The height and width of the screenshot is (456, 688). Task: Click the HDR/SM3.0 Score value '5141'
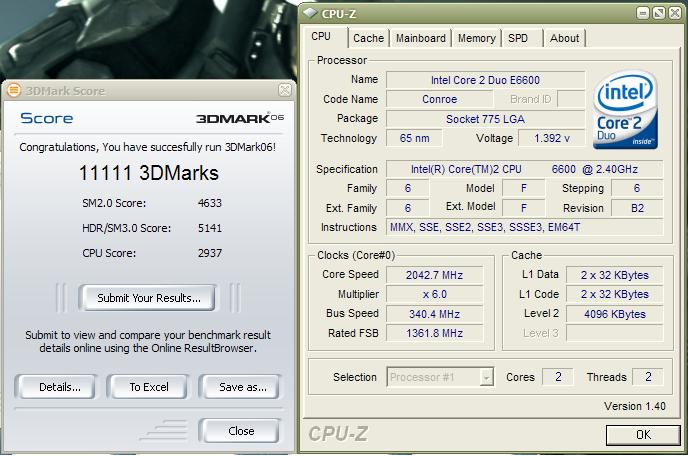pos(210,228)
